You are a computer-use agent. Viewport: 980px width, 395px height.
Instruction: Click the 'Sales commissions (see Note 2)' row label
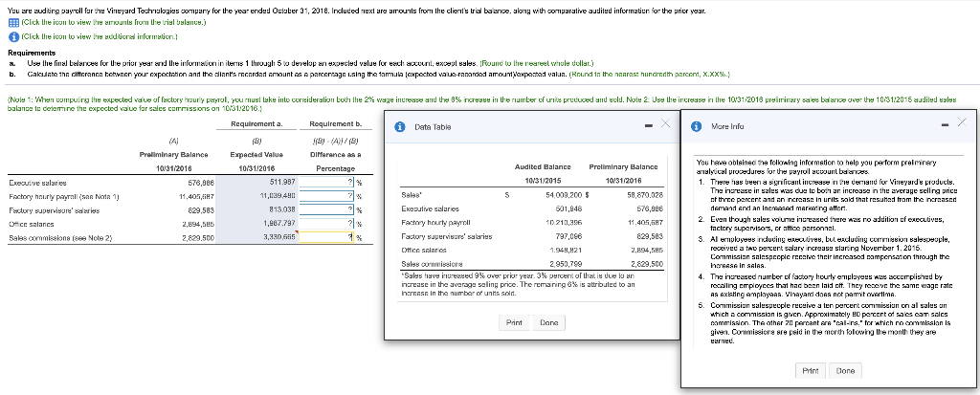pyautogui.click(x=59, y=238)
